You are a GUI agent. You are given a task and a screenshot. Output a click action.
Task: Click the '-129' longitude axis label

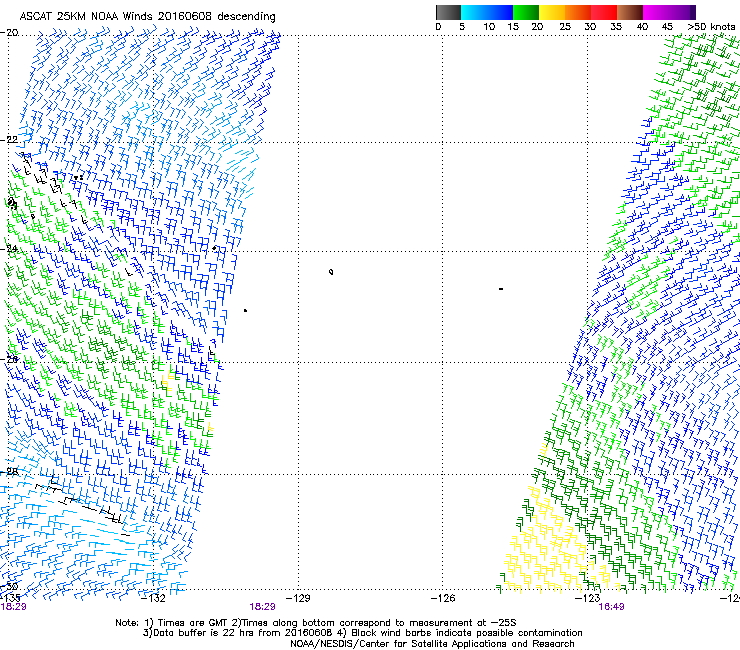tap(298, 598)
